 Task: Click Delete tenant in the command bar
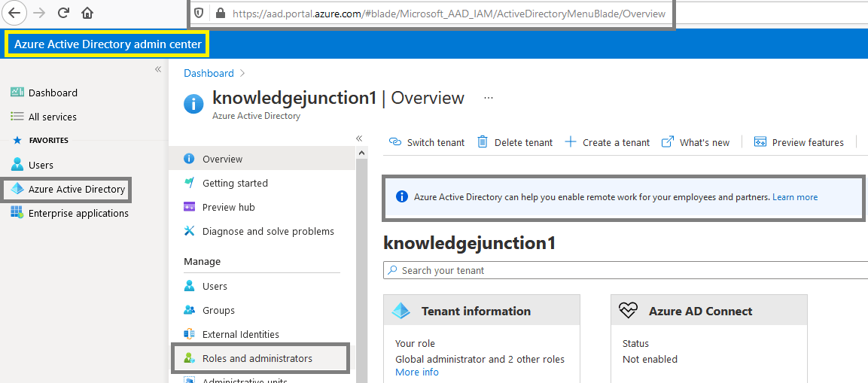point(515,142)
